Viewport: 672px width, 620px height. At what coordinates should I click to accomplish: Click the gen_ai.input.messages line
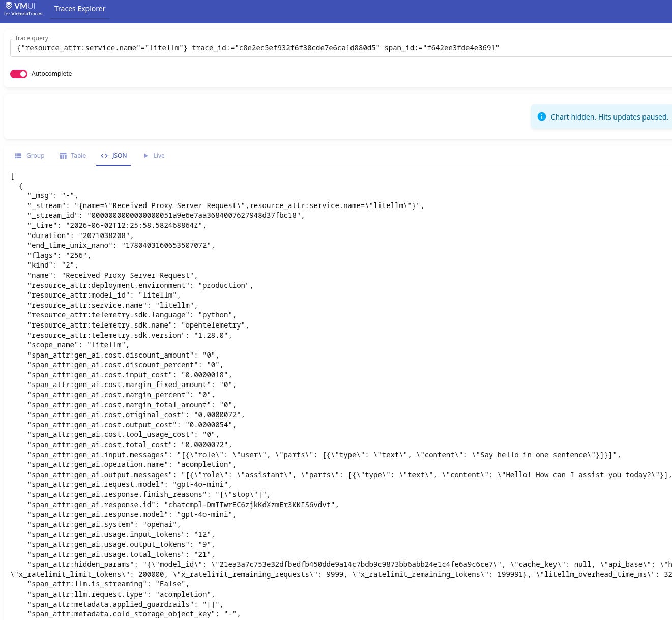[x=324, y=455]
